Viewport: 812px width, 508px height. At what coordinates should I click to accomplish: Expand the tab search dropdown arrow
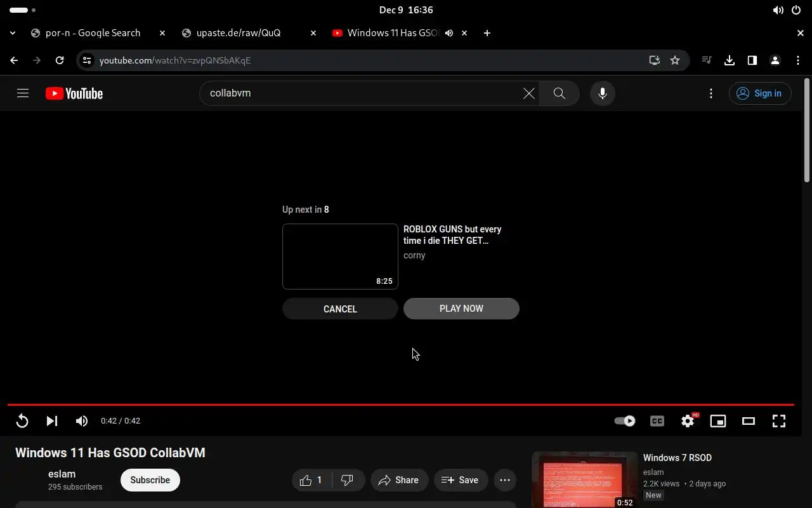pyautogui.click(x=13, y=33)
